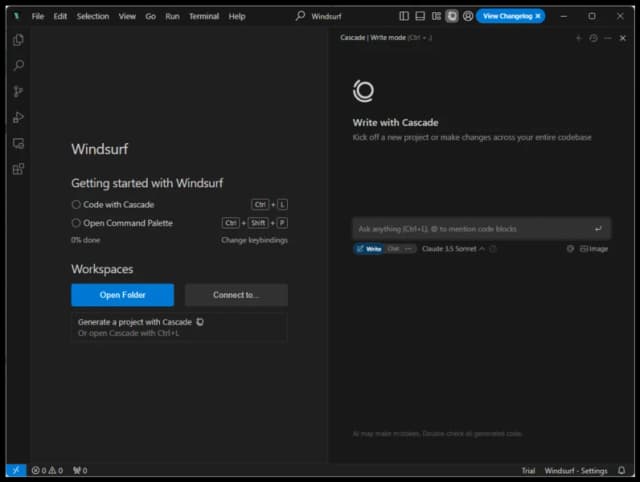Screen dimensions: 640x482
Task: Click Generate a project with Cascade
Action: click(179, 327)
